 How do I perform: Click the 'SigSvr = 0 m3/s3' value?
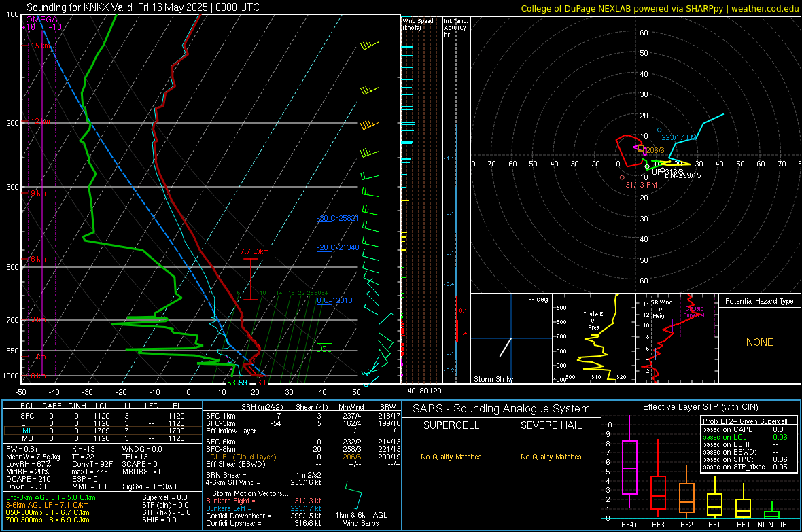coord(150,486)
